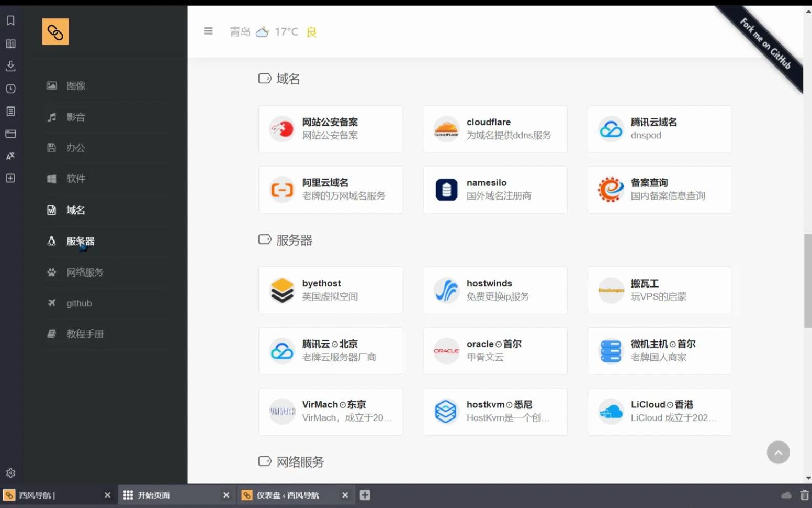Toggle the hamburger menu icon
This screenshot has height=508, width=812.
(208, 31)
